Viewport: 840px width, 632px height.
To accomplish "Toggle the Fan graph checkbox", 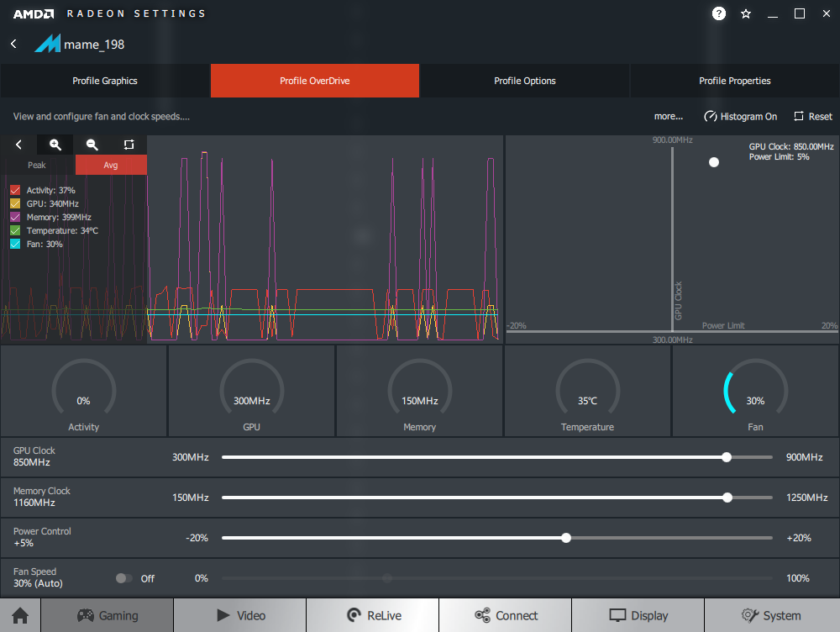I will click(x=15, y=244).
